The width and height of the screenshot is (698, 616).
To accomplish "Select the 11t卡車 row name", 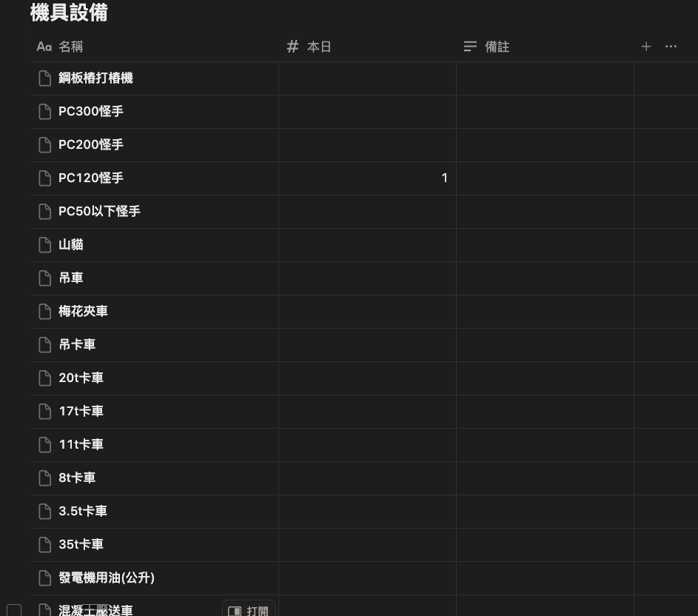I will click(x=81, y=444).
